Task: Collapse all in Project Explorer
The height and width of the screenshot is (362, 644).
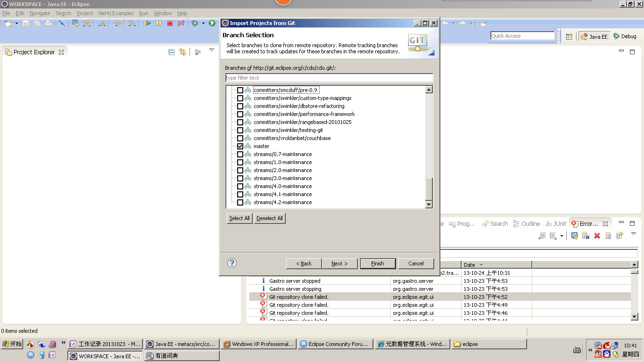Action: (171, 52)
